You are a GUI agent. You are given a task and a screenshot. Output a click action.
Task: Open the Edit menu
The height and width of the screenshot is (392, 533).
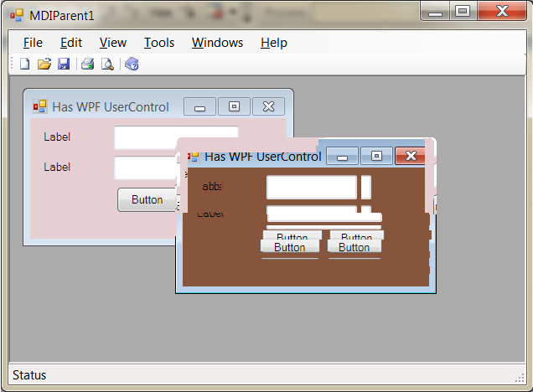click(x=71, y=43)
